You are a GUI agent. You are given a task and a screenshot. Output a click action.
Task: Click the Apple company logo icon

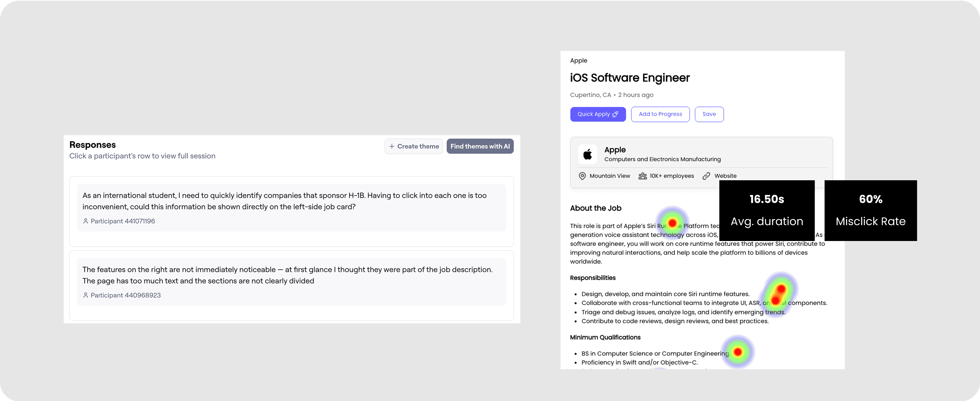(x=587, y=154)
